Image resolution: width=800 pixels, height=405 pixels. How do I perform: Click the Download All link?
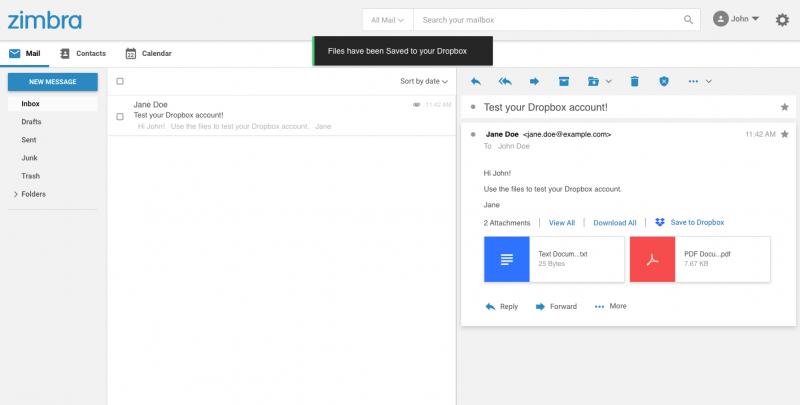[x=615, y=223]
